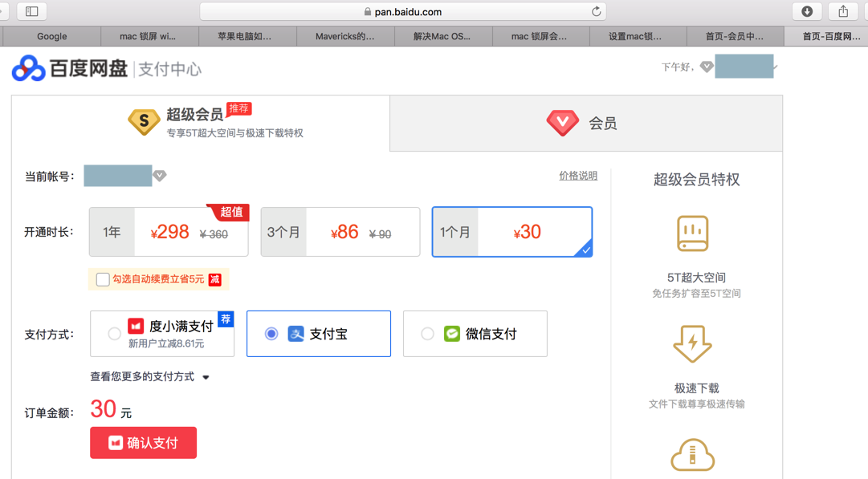Screen dimensions: 868x479
Task: Select the 度小满支付 radio button
Action: tap(114, 334)
